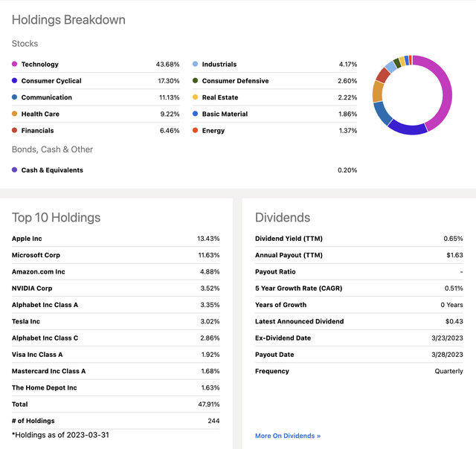Click the 47.91% Total value
The height and width of the screenshot is (449, 476).
(x=209, y=404)
